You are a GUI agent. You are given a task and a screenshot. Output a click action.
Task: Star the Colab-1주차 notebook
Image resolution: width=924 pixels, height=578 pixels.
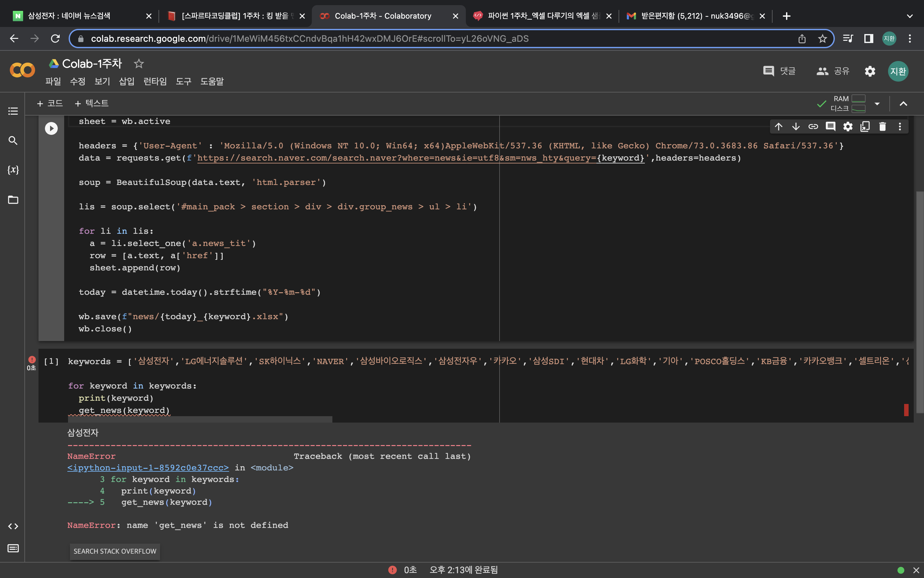click(139, 64)
